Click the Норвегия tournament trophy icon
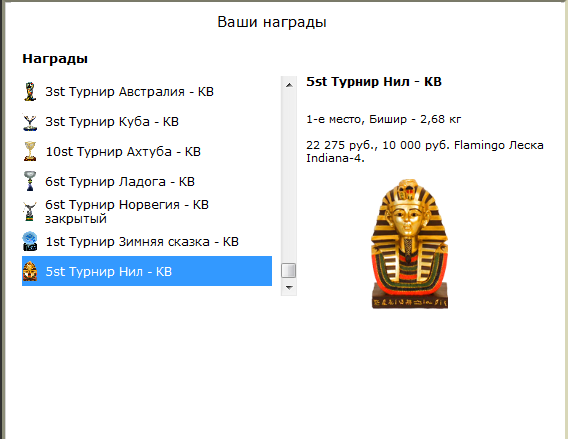 pyautogui.click(x=30, y=212)
